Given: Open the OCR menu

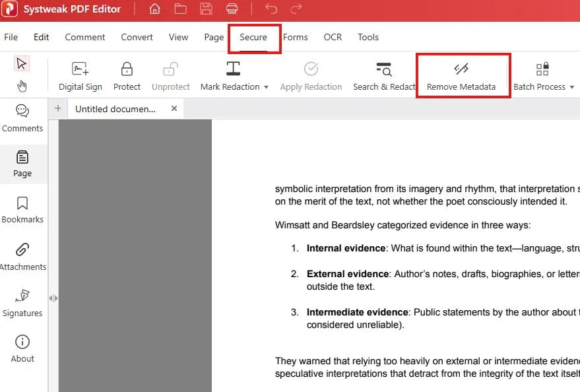Looking at the screenshot, I should pos(333,38).
